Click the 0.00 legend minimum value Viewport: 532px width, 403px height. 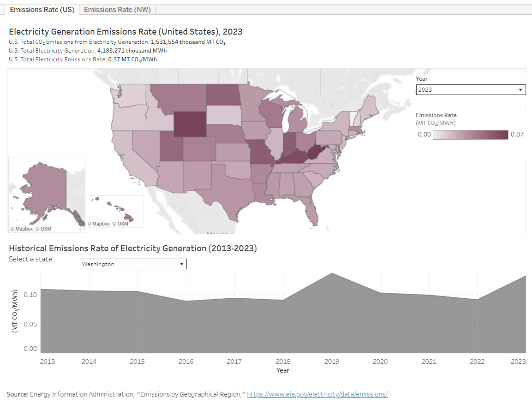click(x=424, y=134)
